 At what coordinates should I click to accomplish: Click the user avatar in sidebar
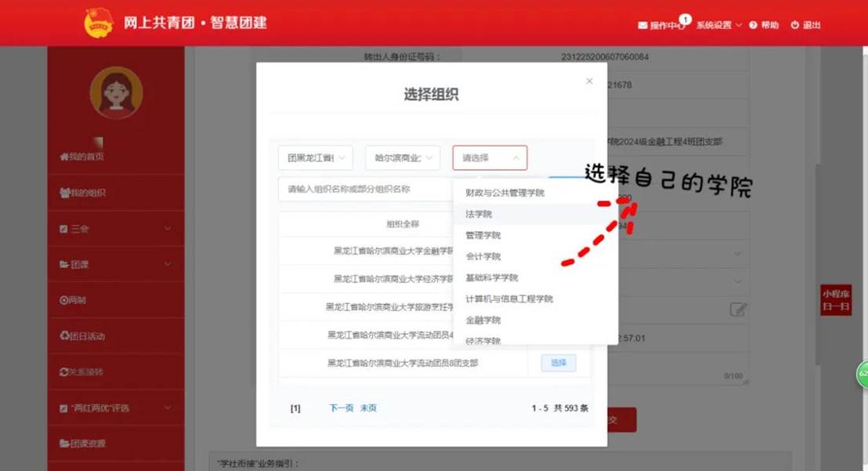click(x=116, y=92)
